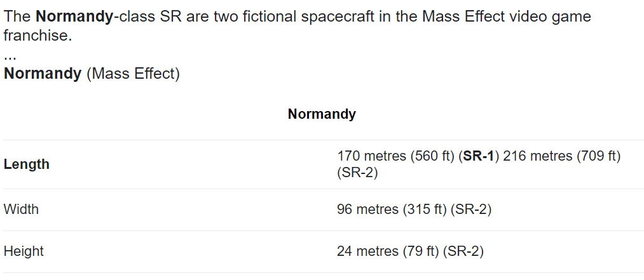Click the word 'franchise.' on second line
The image size is (644, 280).
38,36
